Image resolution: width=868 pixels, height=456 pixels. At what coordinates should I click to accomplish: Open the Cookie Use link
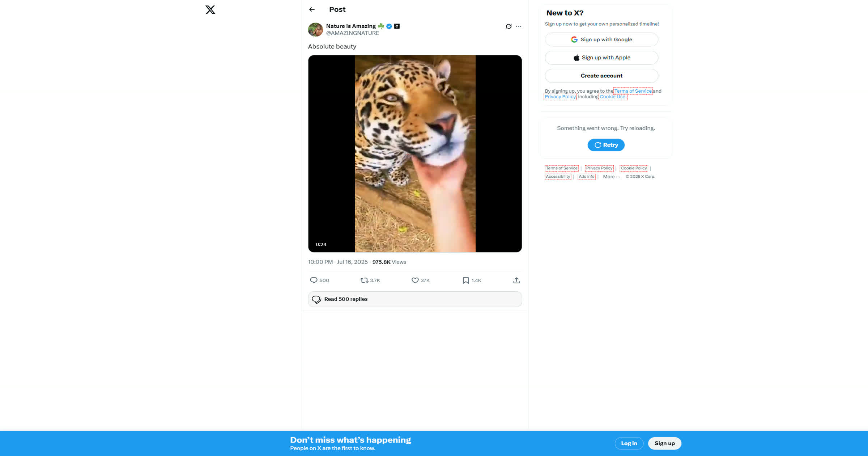click(612, 97)
